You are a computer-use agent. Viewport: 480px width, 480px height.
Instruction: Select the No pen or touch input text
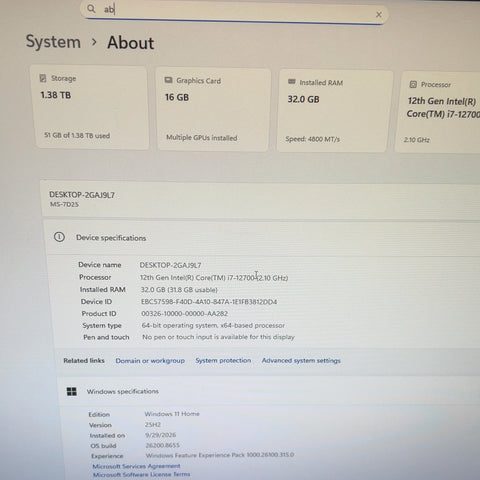[x=218, y=337]
